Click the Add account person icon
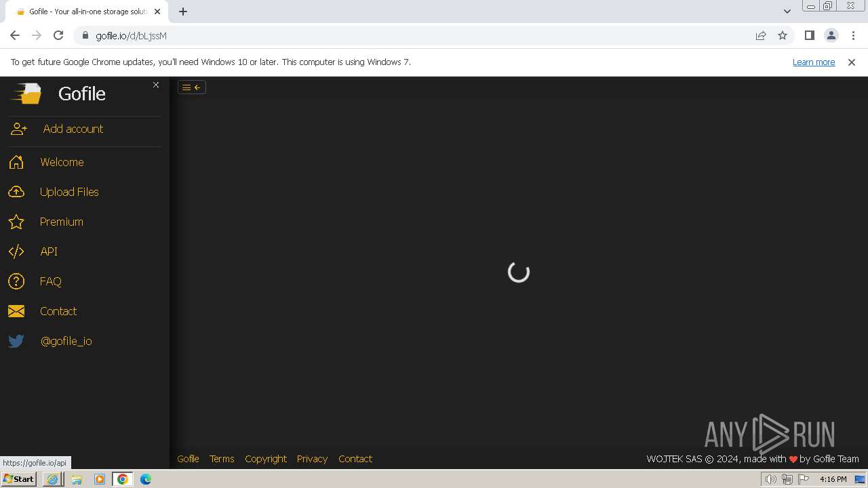This screenshot has height=488, width=868. [x=19, y=129]
